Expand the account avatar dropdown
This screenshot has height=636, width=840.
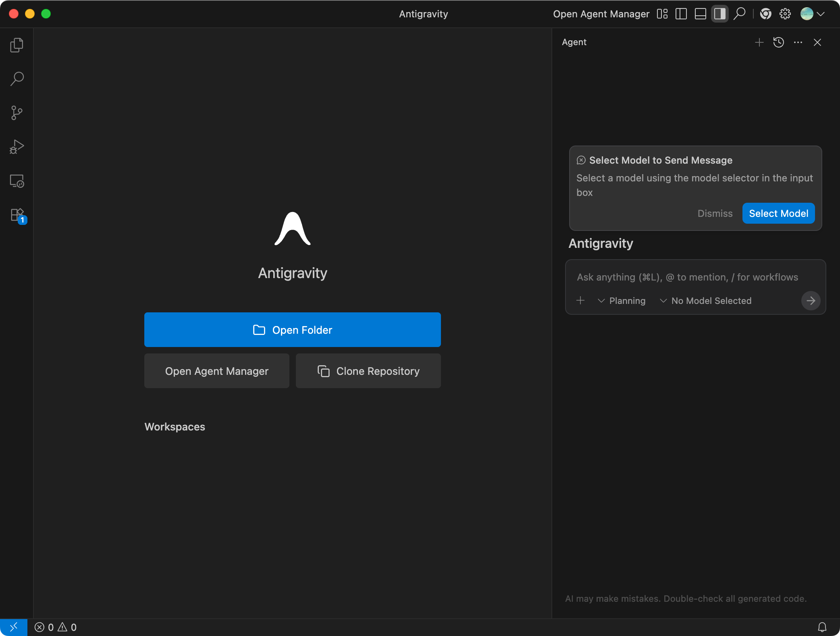coord(812,14)
